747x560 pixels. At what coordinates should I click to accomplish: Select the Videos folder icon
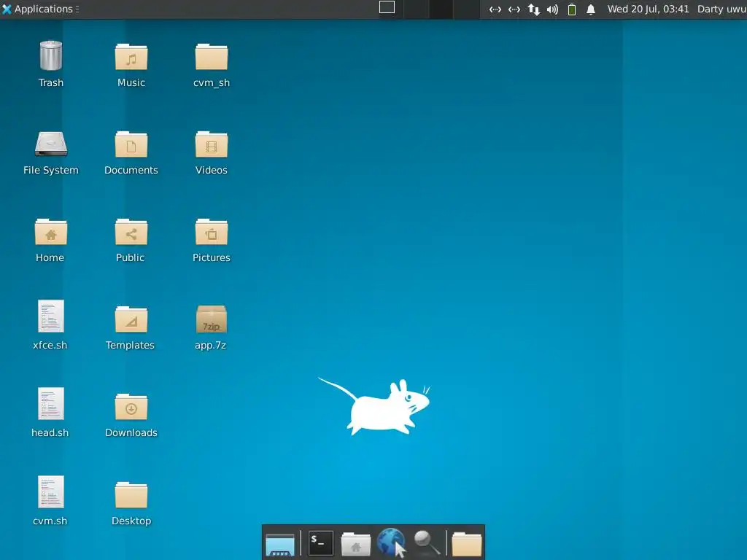[212, 144]
